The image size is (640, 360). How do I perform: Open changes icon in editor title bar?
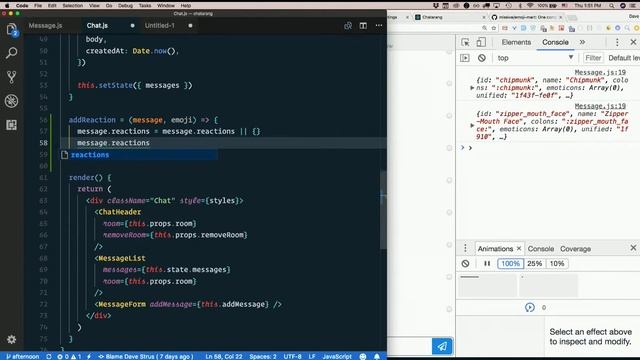pos(348,25)
